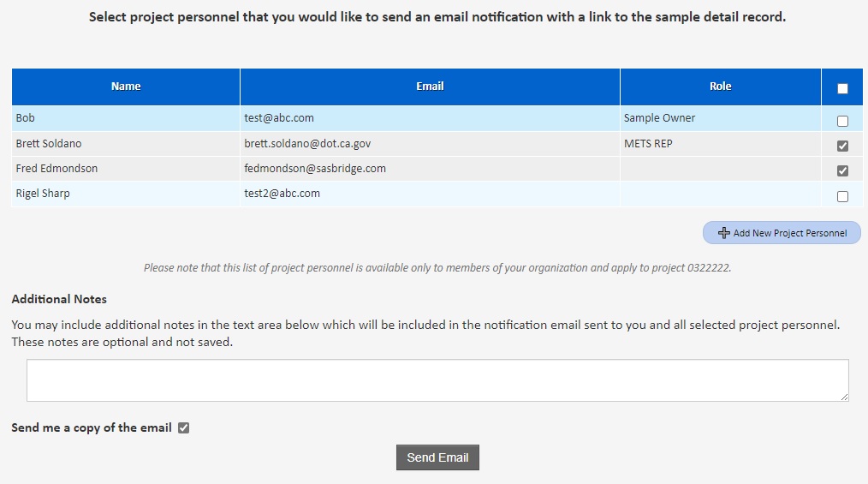Image resolution: width=868 pixels, height=484 pixels.
Task: Check the checkbox for Bob
Action: [x=842, y=121]
